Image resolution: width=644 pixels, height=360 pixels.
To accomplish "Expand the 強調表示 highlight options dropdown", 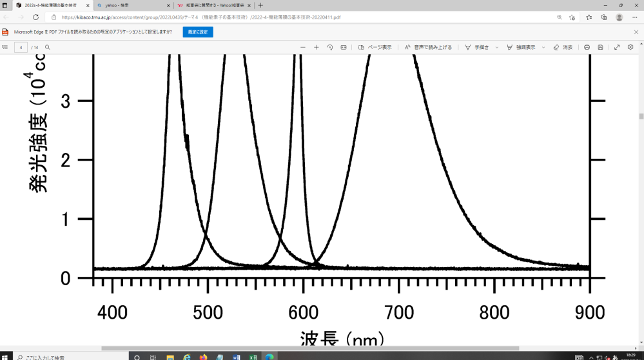I will click(x=543, y=47).
